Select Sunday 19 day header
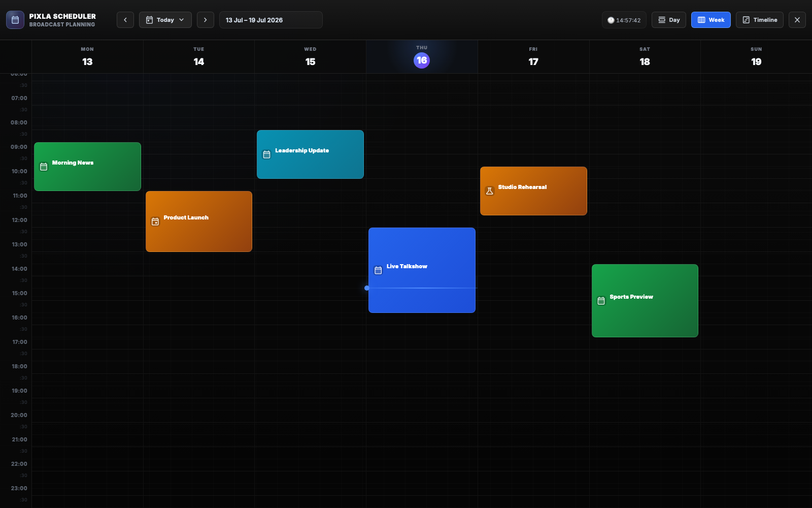Image resolution: width=812 pixels, height=508 pixels. point(756,57)
